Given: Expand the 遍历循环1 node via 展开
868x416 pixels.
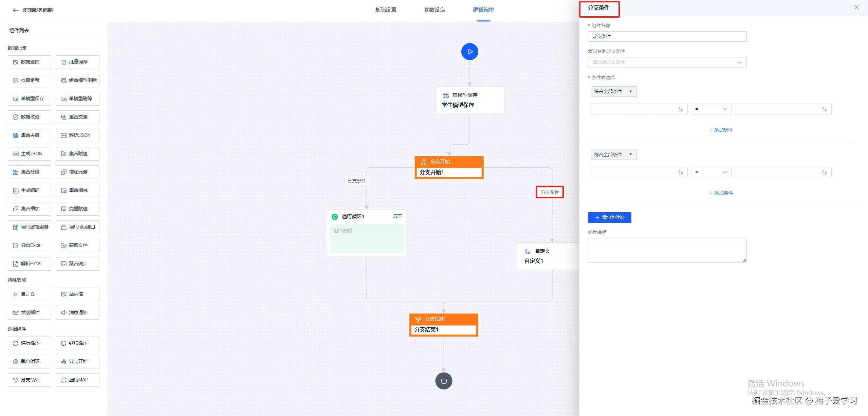Looking at the screenshot, I should tap(398, 217).
